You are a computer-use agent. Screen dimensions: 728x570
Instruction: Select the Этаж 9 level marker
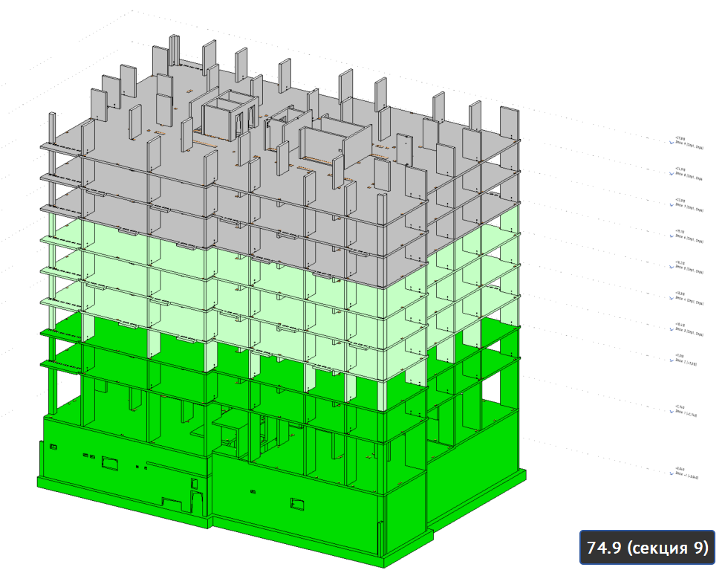click(686, 143)
